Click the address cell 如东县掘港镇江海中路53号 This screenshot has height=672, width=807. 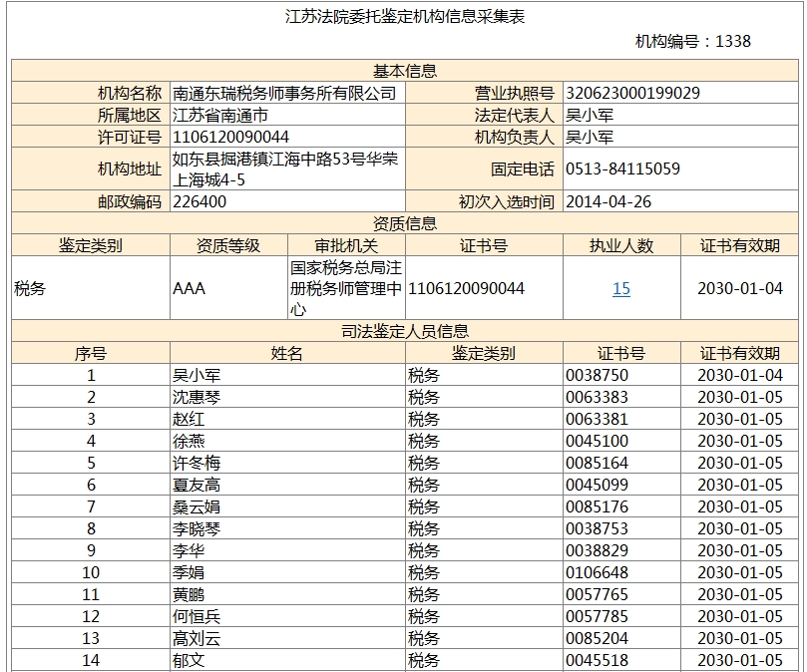click(285, 168)
